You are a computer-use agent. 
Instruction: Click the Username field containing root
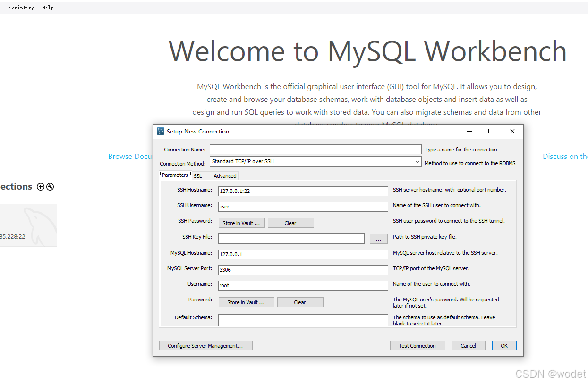303,286
